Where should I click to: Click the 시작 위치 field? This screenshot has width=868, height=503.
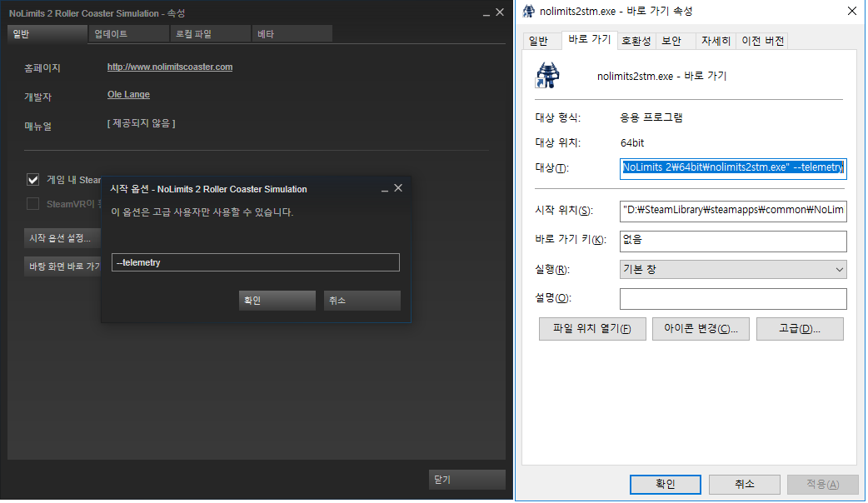point(733,211)
